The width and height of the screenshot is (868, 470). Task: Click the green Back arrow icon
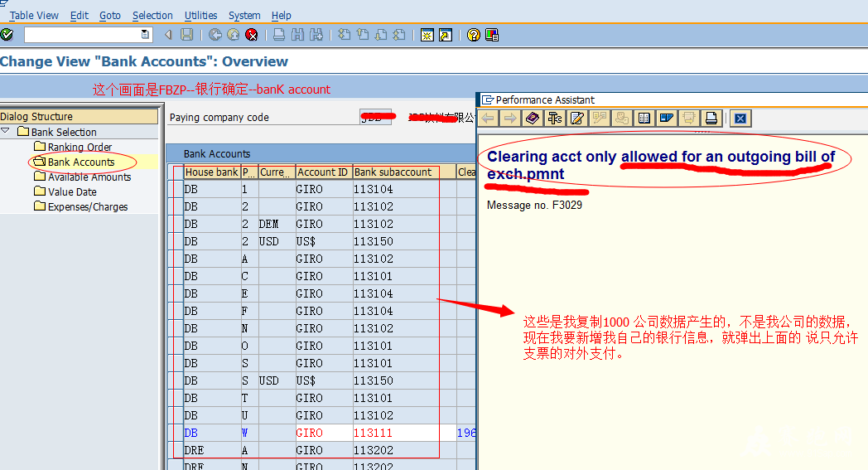click(x=215, y=35)
